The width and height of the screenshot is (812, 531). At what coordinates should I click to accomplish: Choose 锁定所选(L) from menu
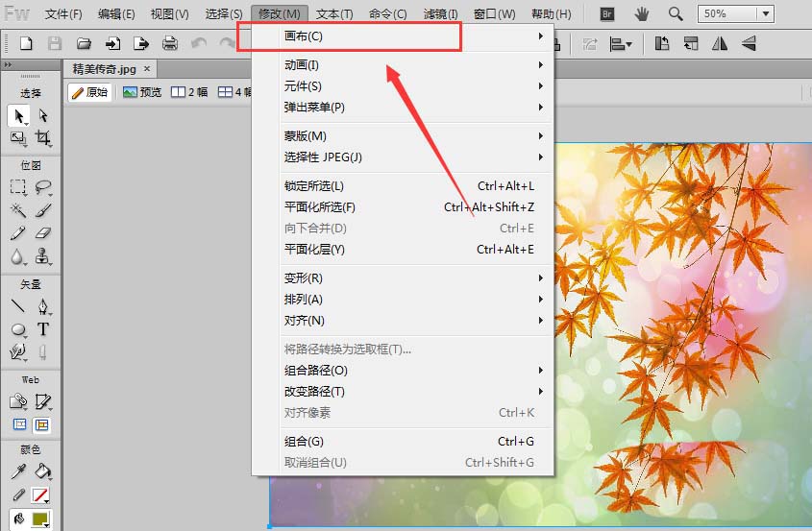pos(403,185)
